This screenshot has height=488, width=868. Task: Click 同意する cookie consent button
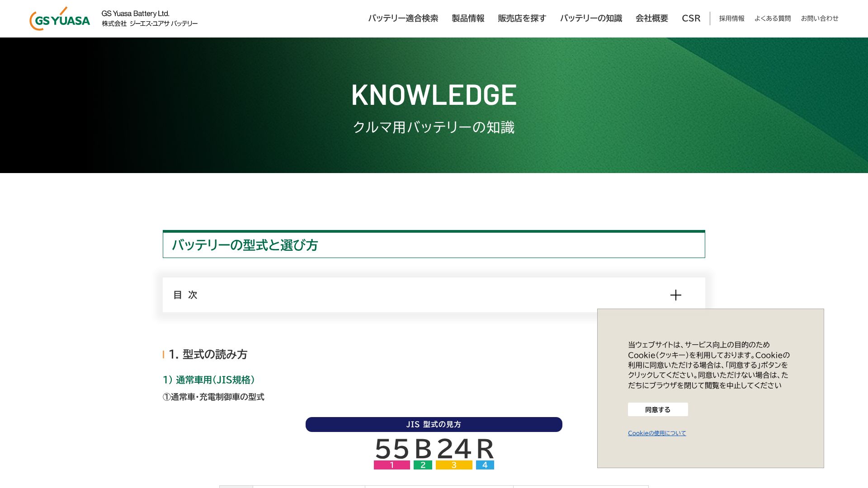[658, 409]
